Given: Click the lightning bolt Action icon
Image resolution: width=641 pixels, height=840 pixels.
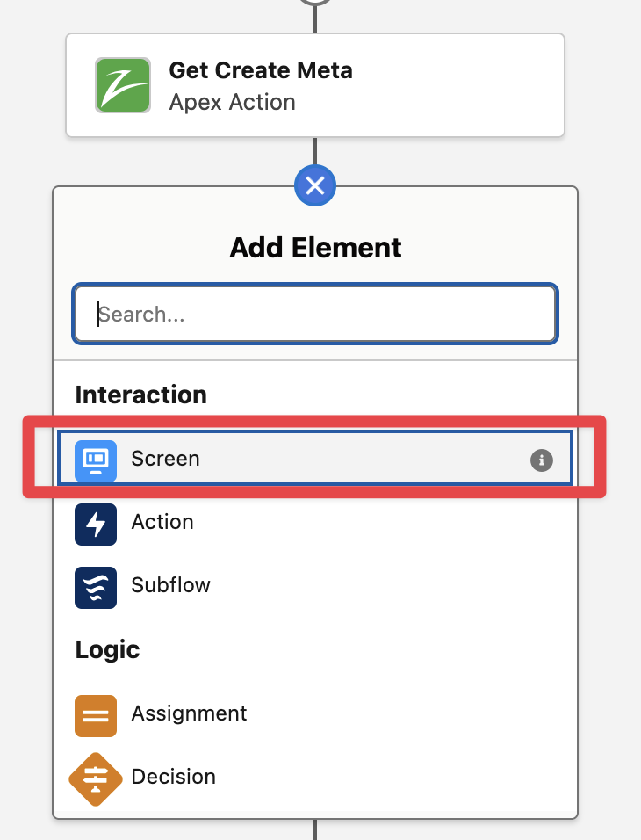Looking at the screenshot, I should coord(96,522).
